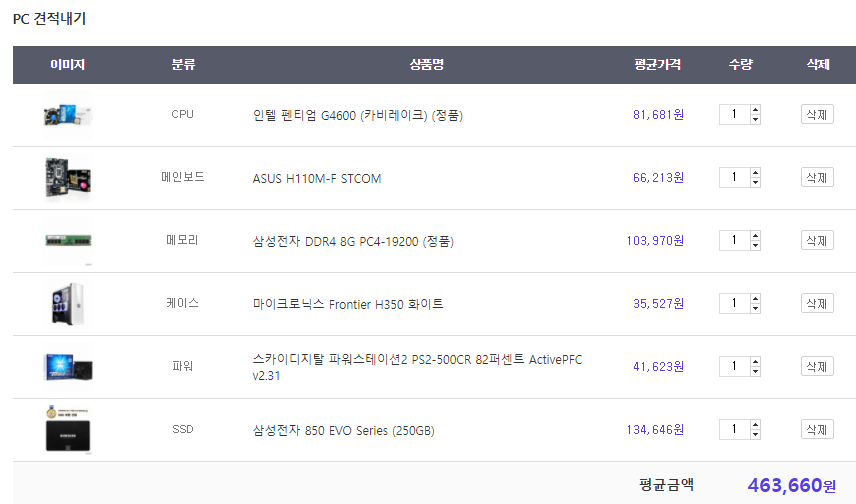The image size is (856, 504).
Task: Click the Samsung 850 EVO SSD image
Action: 67,430
